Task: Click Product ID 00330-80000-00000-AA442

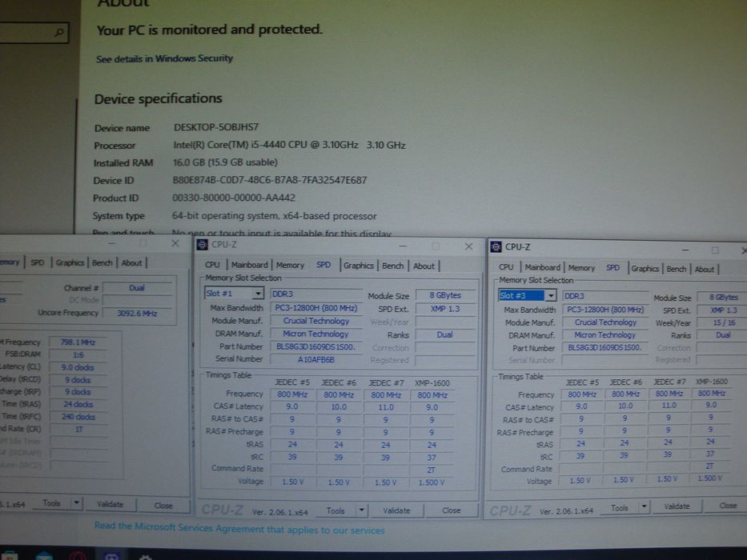Action: (234, 198)
